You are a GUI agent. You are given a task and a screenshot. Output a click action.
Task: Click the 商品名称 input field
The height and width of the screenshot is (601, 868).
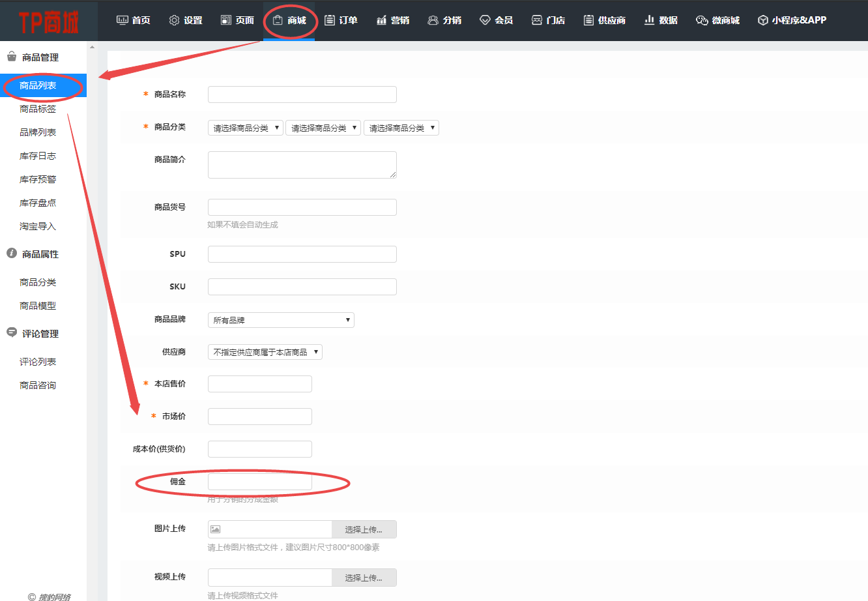302,94
